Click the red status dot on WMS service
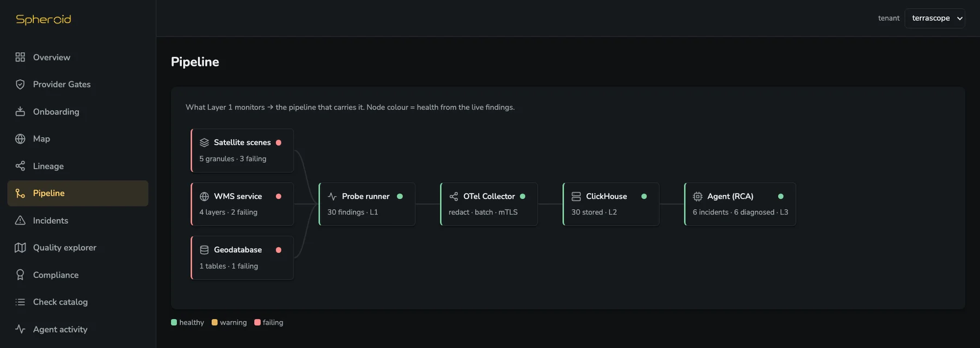This screenshot has height=348, width=980. pyautogui.click(x=279, y=197)
